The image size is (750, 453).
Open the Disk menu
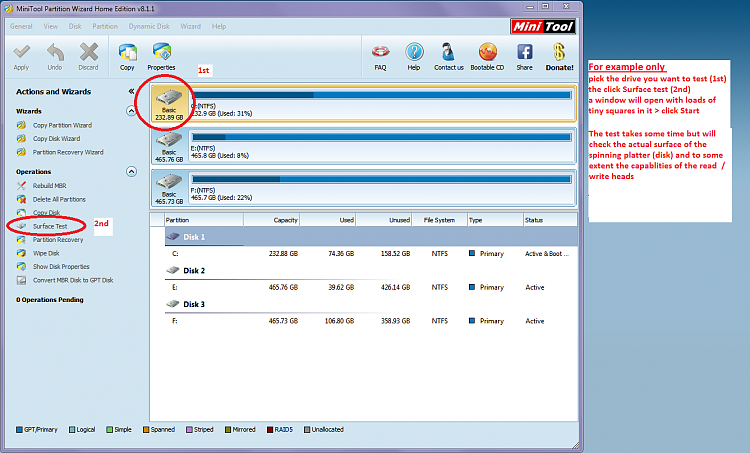coord(75,26)
